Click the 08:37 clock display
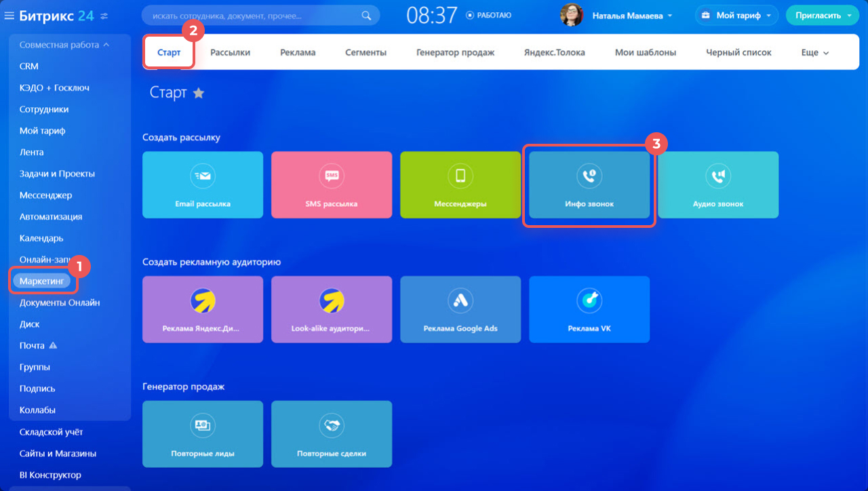This screenshot has width=868, height=491. click(431, 15)
